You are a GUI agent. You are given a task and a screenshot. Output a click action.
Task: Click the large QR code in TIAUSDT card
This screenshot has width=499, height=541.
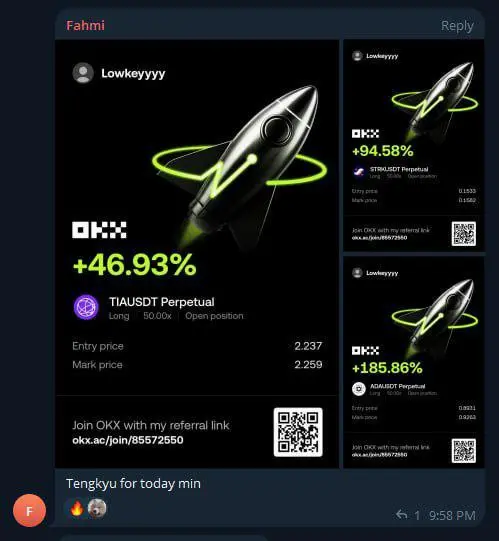click(298, 432)
